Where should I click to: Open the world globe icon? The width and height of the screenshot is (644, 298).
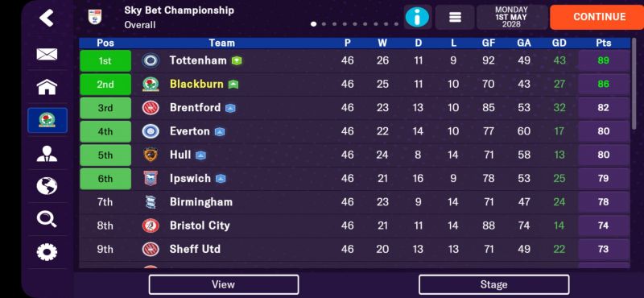click(x=47, y=186)
